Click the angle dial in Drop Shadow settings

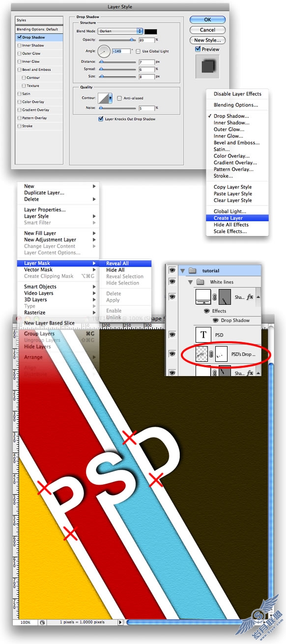[x=104, y=51]
